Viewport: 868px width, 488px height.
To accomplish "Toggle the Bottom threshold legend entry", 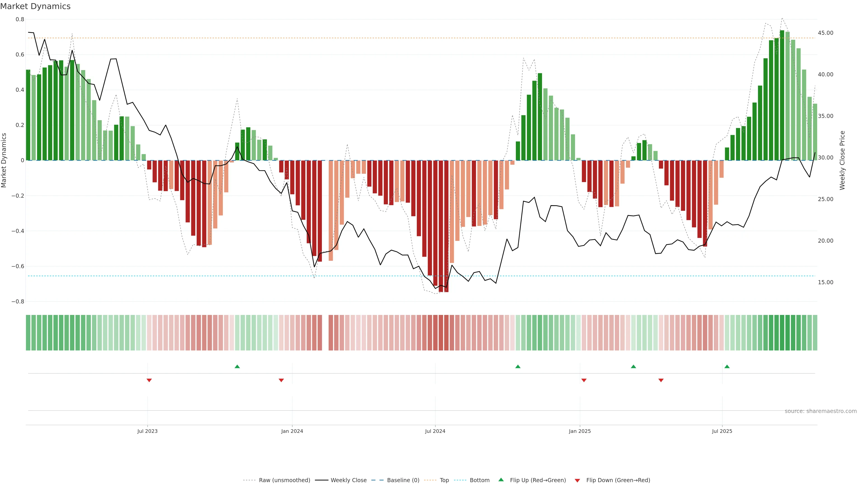I will point(479,480).
